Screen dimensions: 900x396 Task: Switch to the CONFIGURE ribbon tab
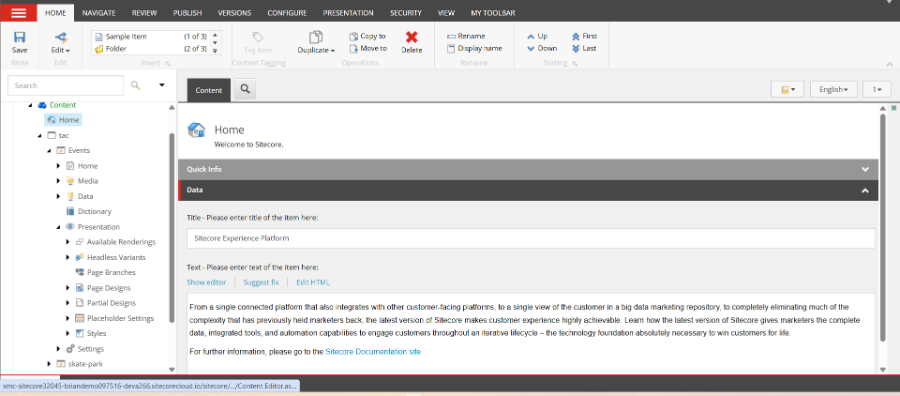287,13
